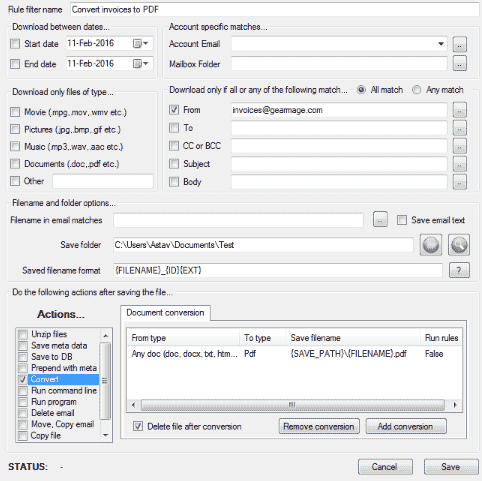Open the filename format help question mark button
The image size is (482, 481).
[459, 270]
